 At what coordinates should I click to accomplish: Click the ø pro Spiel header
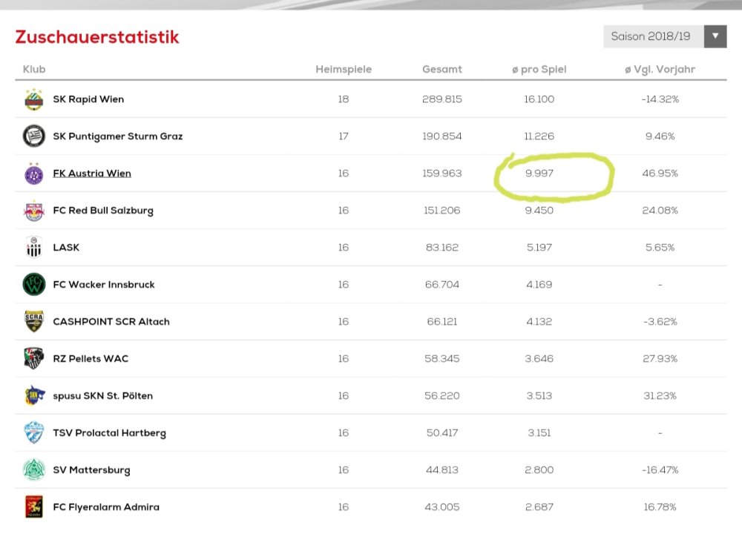[539, 69]
